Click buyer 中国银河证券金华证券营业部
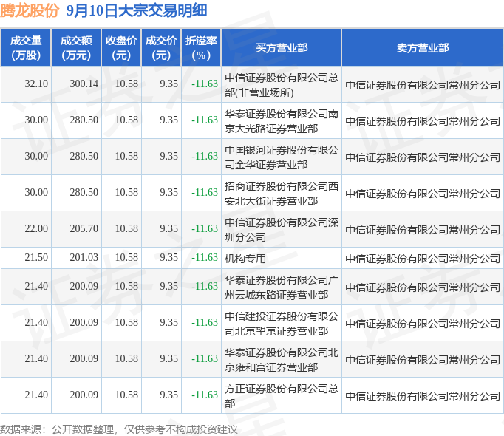The image size is (504, 436). 282,157
